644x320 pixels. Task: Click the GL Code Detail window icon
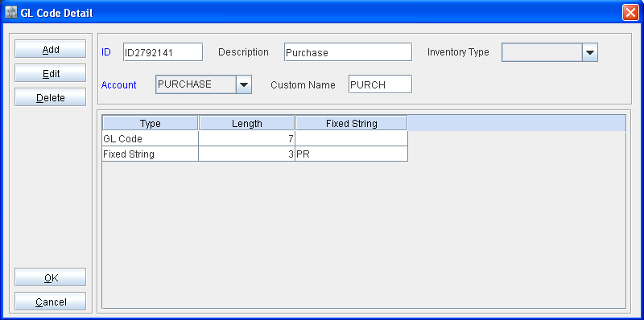point(10,13)
